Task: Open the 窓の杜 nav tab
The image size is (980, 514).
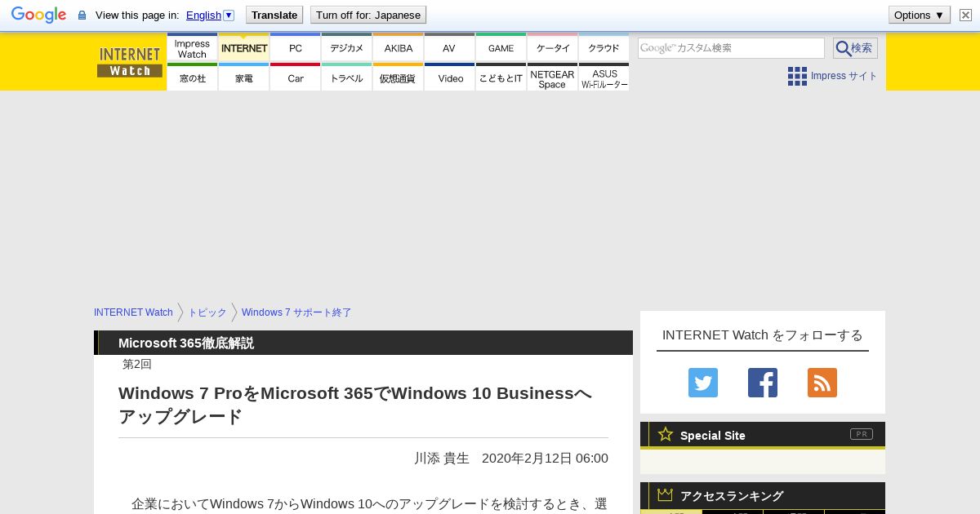Action: coord(192,78)
